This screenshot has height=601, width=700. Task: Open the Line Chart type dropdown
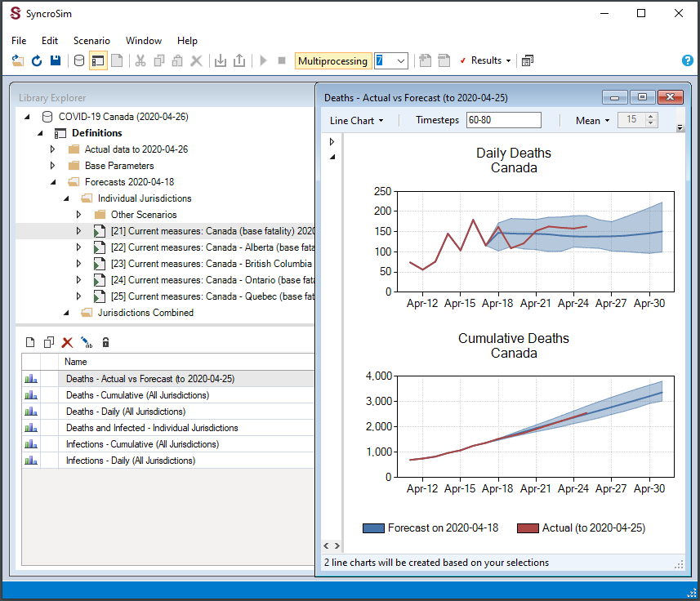tap(357, 121)
